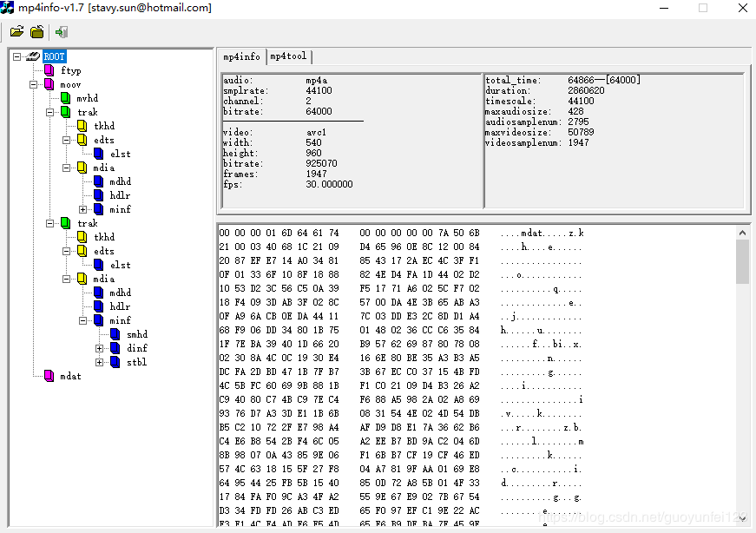
Task: Click blue minf icon in first trak
Action: point(98,209)
